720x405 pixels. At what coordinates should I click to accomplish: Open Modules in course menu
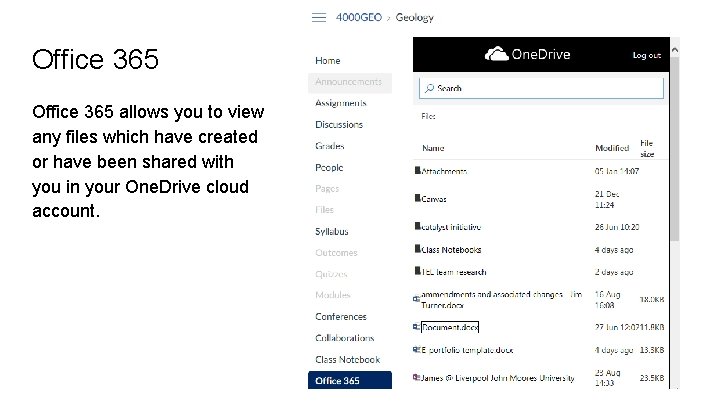333,295
